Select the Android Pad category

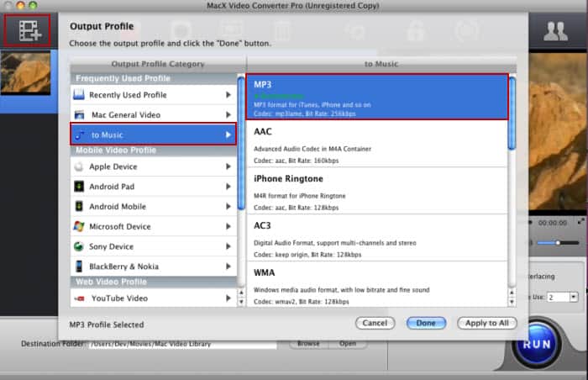pyautogui.click(x=154, y=187)
